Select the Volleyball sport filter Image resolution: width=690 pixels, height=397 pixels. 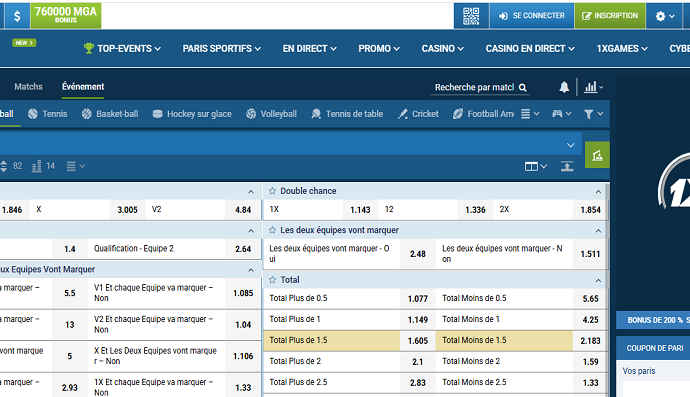pyautogui.click(x=271, y=114)
